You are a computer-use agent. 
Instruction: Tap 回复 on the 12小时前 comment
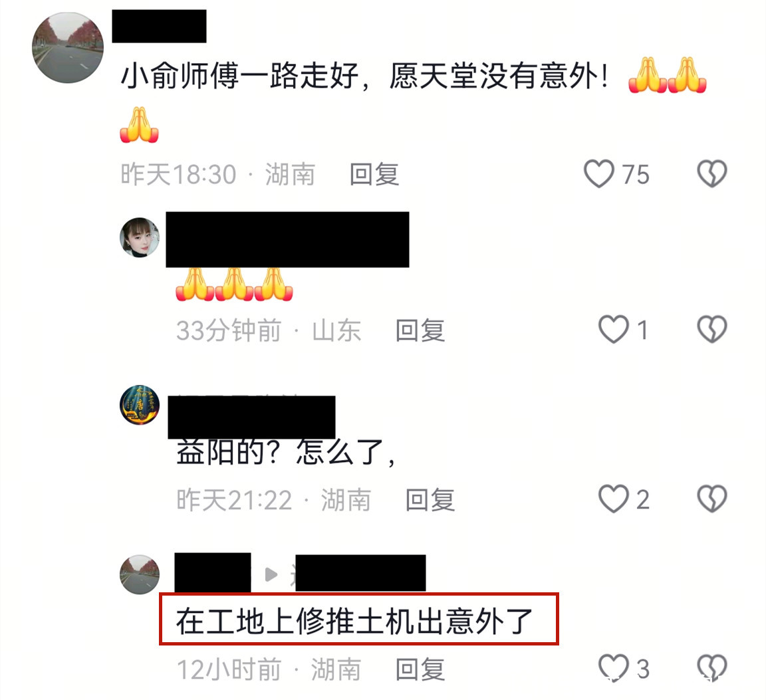(x=420, y=669)
